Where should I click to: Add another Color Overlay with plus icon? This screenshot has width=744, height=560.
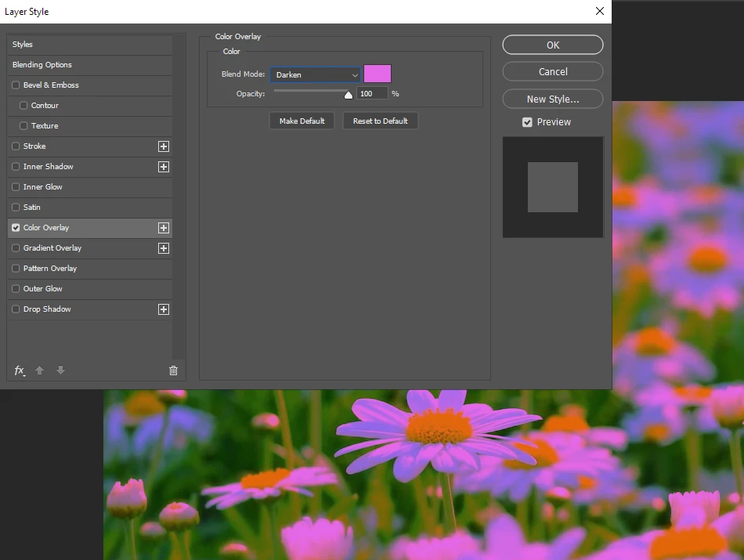point(163,228)
